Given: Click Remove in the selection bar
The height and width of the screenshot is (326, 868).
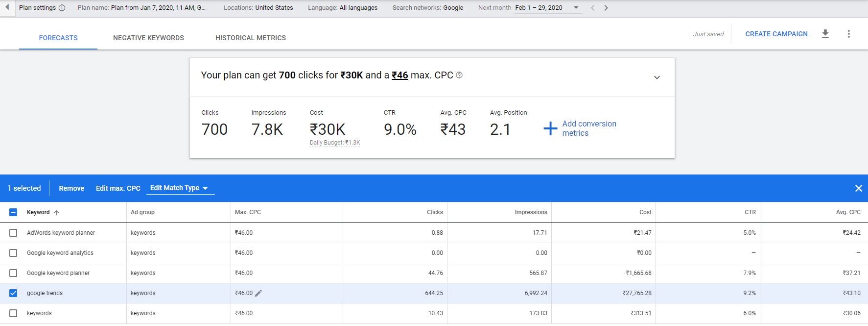Looking at the screenshot, I should pyautogui.click(x=71, y=188).
